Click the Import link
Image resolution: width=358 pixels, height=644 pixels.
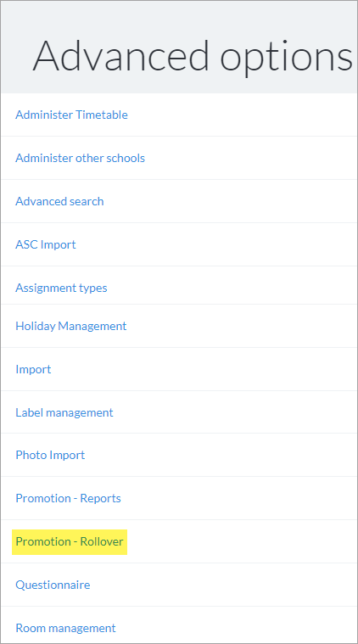click(x=33, y=369)
